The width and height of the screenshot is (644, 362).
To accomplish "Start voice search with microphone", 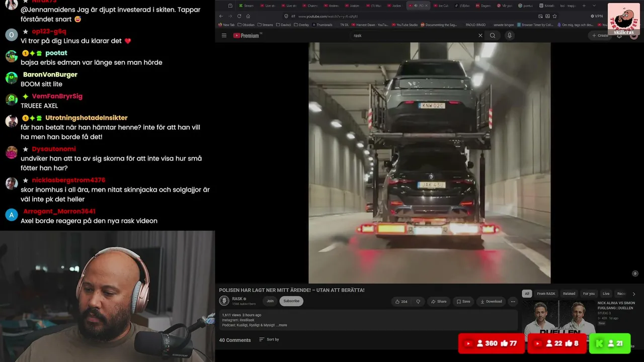I will tap(510, 35).
